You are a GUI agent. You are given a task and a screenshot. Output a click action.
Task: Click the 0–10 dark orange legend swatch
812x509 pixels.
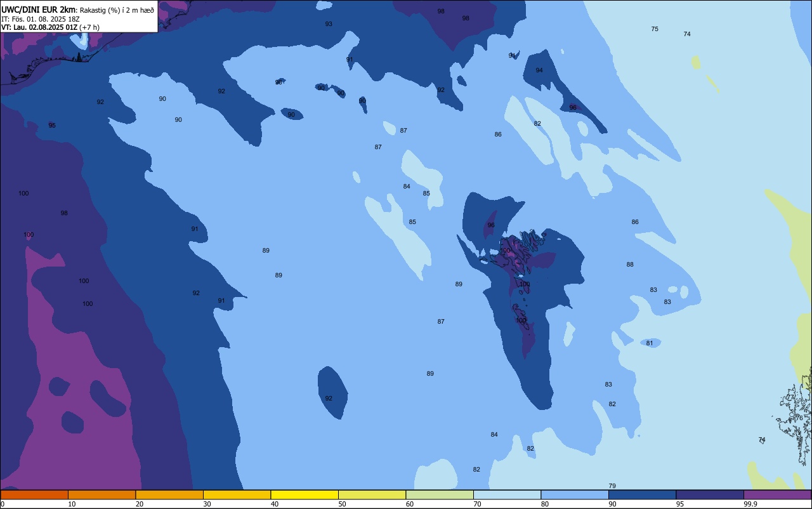(x=34, y=494)
